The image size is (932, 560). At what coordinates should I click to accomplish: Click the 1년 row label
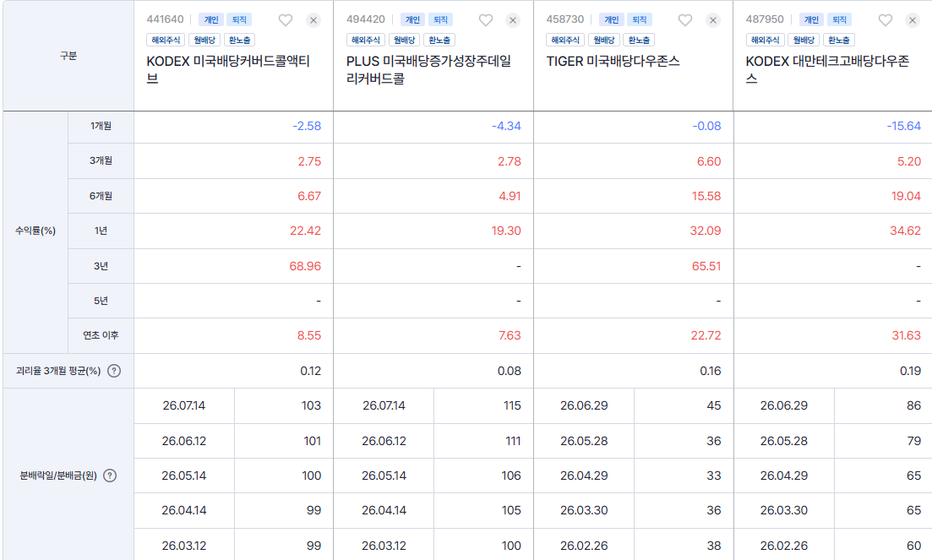click(101, 231)
